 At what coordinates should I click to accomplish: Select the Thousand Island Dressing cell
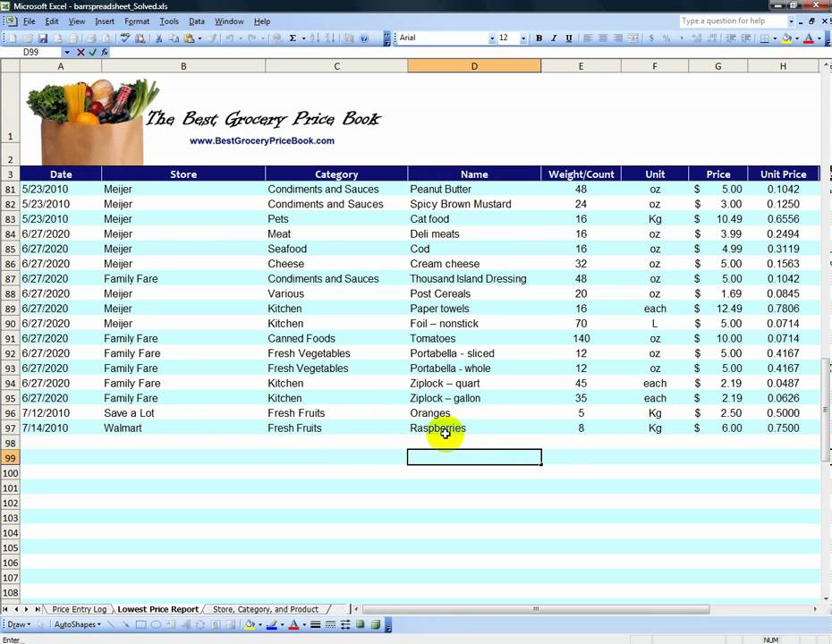(474, 279)
